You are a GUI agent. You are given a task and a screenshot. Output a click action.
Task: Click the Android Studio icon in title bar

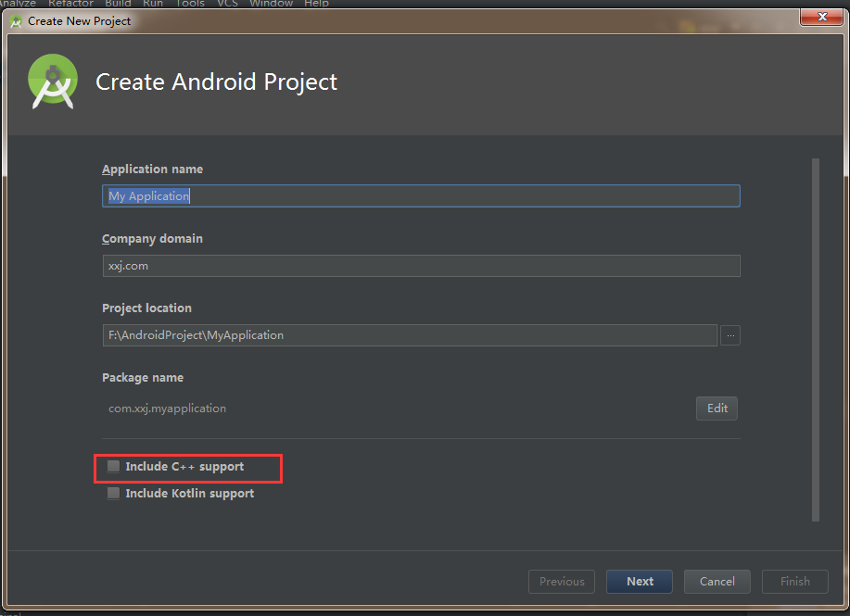click(x=16, y=21)
